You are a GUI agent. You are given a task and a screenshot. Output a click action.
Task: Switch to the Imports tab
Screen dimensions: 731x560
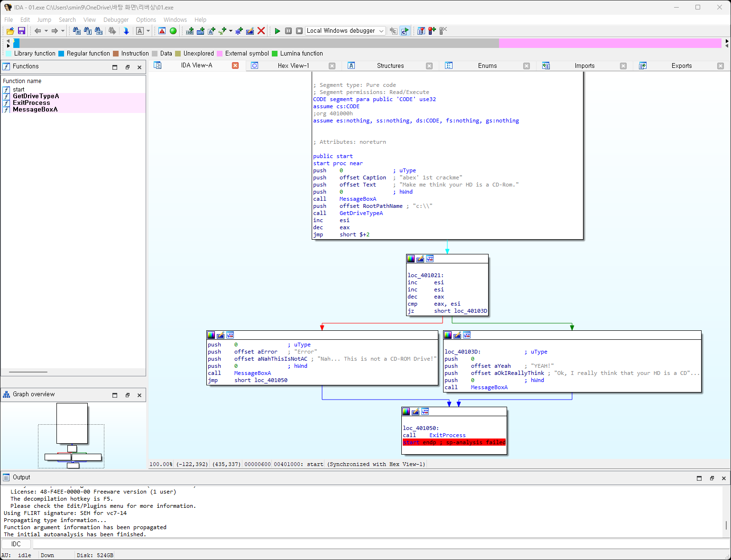584,65
